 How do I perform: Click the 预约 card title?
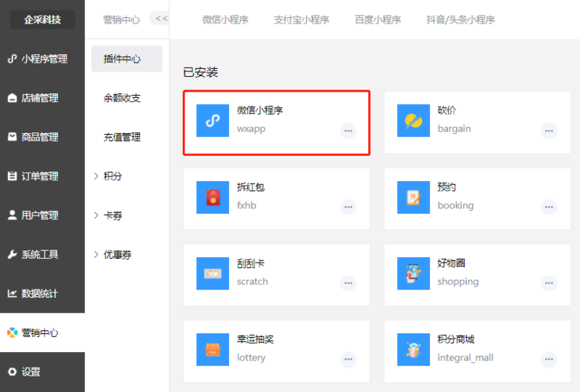(x=447, y=187)
